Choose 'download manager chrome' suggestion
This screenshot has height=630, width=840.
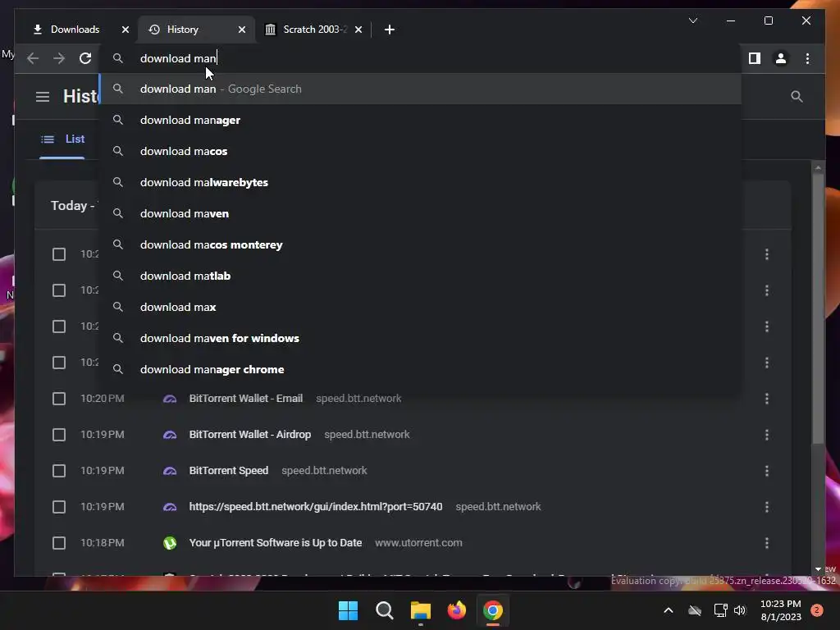point(421,369)
